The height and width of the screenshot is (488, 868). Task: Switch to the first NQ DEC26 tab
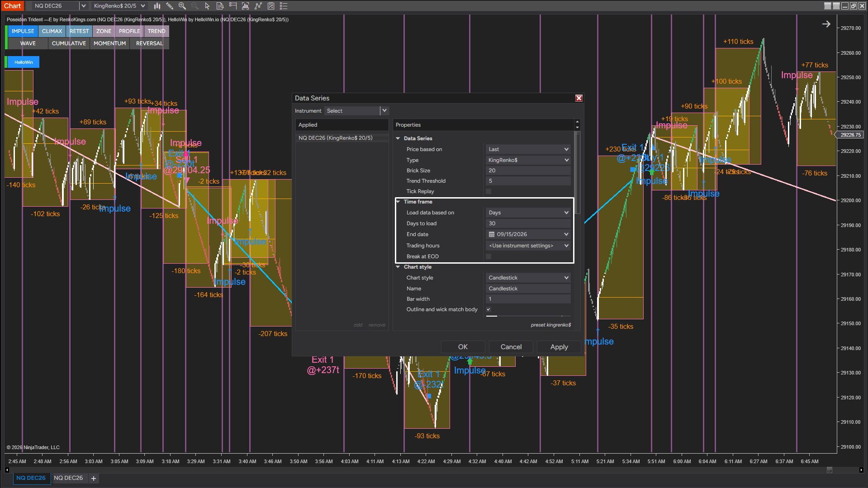click(x=31, y=478)
